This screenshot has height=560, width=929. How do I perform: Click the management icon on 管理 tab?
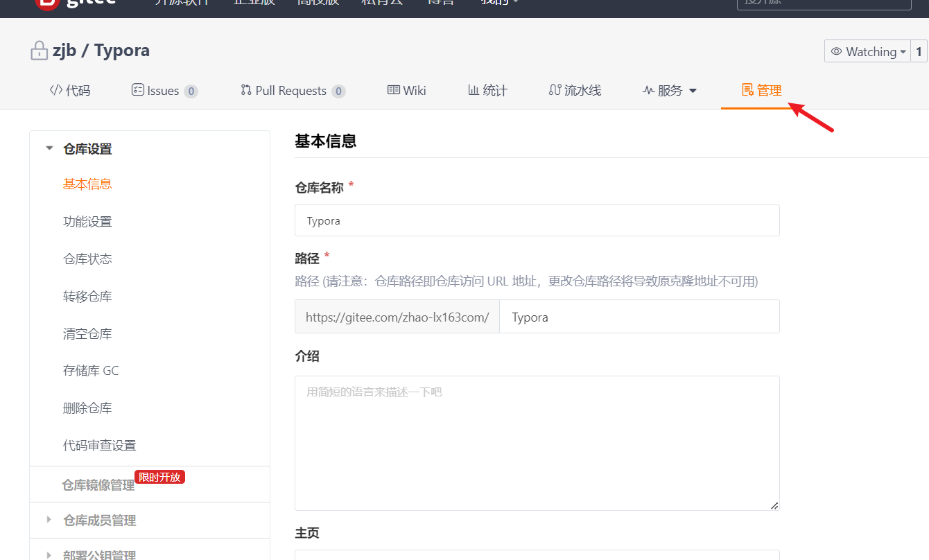(747, 89)
